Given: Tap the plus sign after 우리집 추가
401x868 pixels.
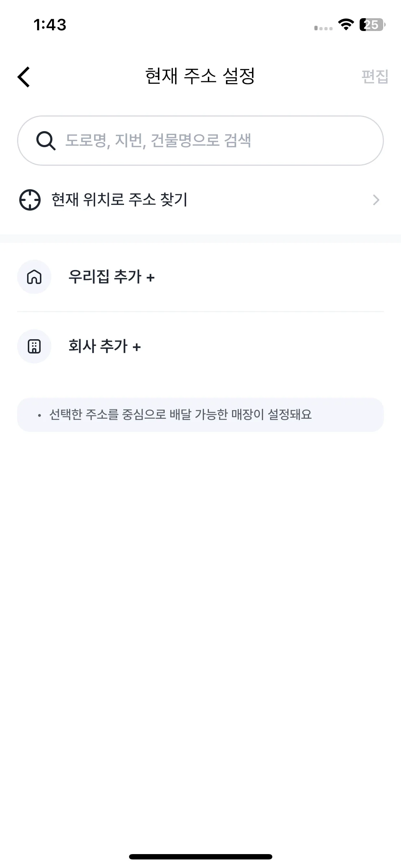Looking at the screenshot, I should click(150, 278).
